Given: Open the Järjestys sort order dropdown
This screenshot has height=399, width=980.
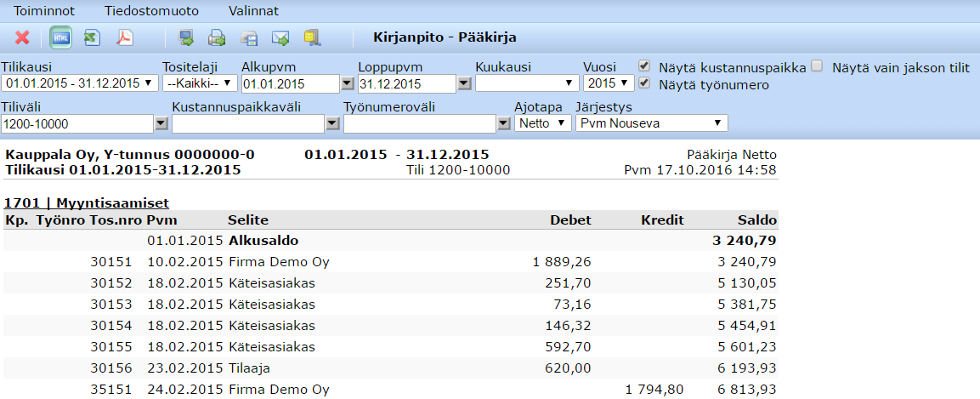Looking at the screenshot, I should coord(651,123).
